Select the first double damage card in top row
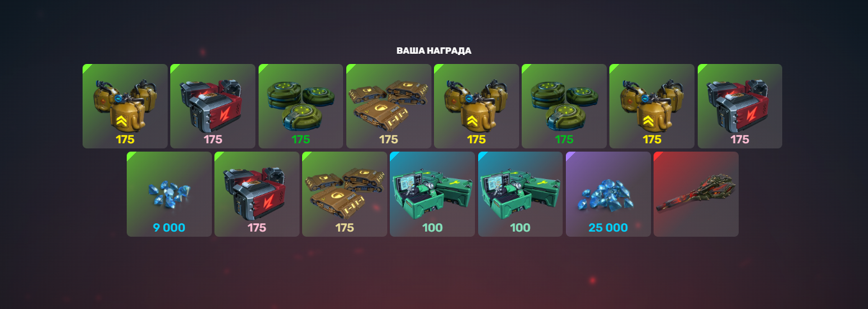Viewport: 868px width, 309px height. point(125,106)
